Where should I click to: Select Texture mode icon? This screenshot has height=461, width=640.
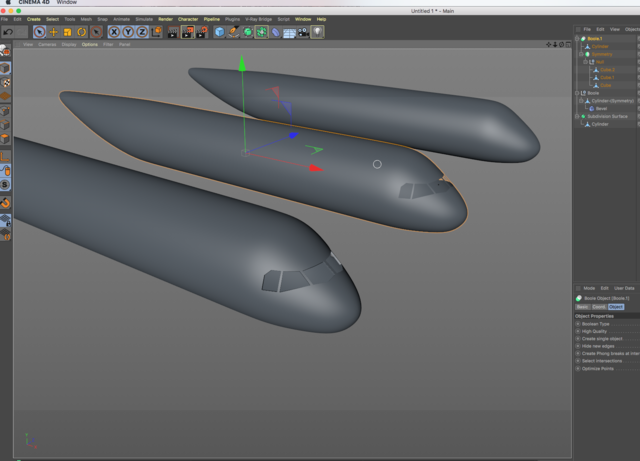point(5,82)
